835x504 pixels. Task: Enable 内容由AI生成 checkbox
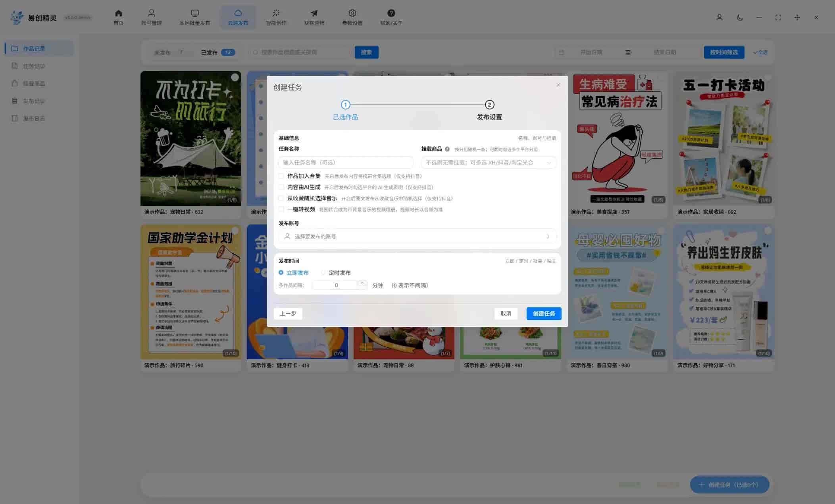281,187
